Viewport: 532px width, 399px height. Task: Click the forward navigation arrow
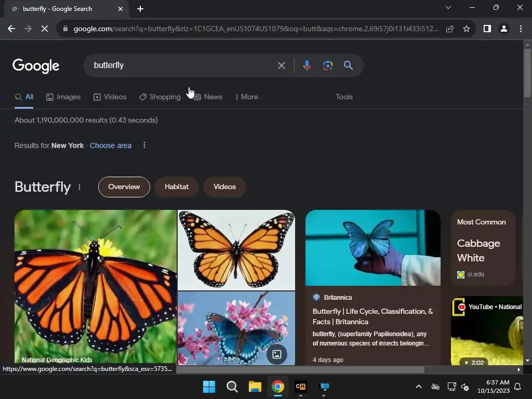tap(28, 29)
